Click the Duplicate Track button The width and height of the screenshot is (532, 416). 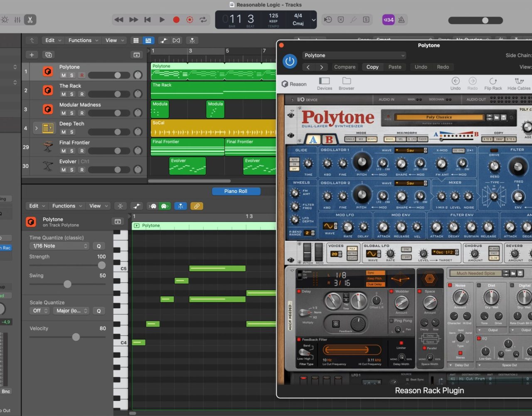pyautogui.click(x=49, y=55)
